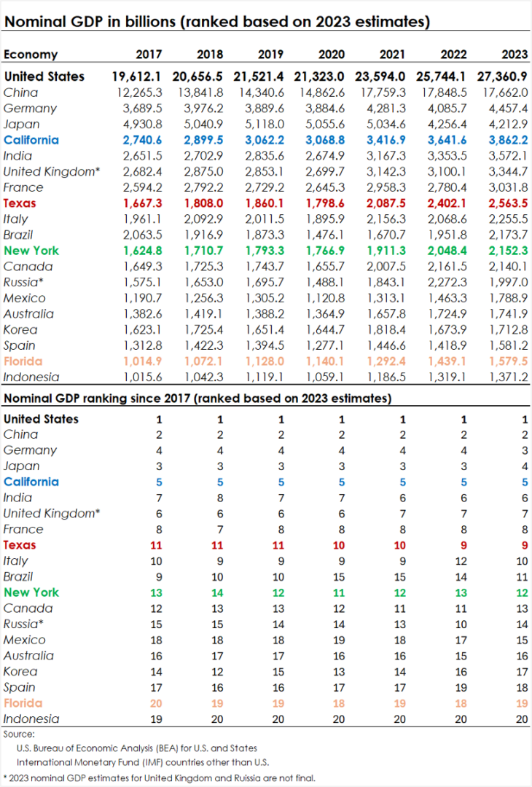Select Germany's 2023 ranking value 3
532x787 pixels.
[525, 451]
